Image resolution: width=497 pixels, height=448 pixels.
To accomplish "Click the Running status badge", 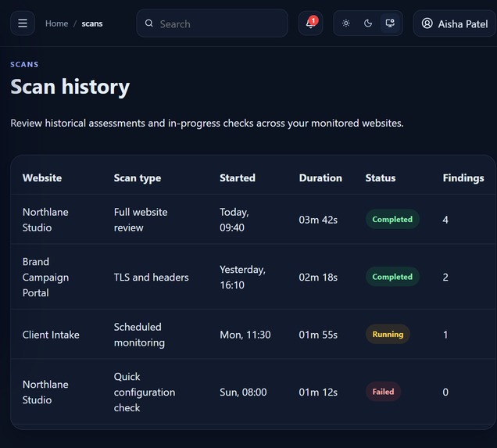I will [388, 334].
